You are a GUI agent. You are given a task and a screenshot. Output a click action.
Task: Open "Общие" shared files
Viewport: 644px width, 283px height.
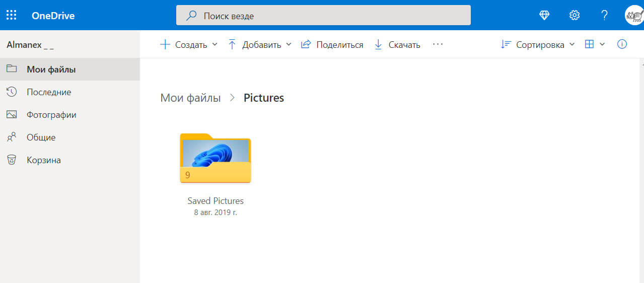point(70,137)
